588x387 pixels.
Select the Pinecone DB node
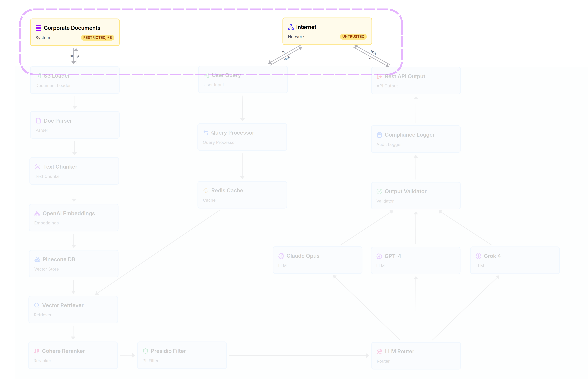(x=74, y=264)
